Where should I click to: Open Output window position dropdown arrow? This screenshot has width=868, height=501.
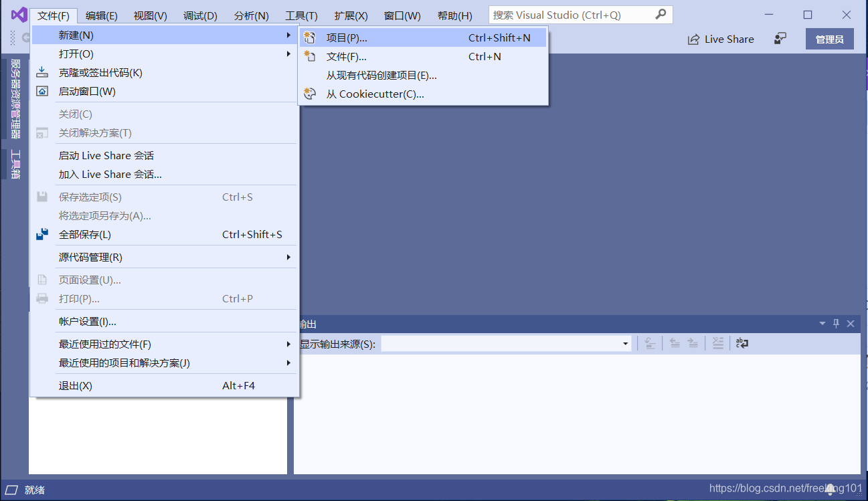coord(822,324)
